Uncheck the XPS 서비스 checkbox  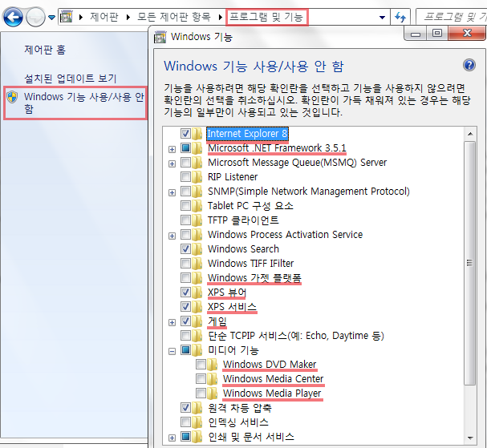tap(185, 306)
